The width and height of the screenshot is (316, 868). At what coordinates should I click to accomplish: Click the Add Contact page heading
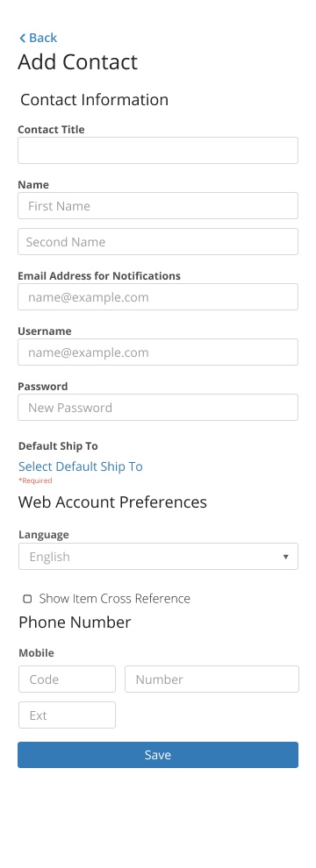coord(77,61)
